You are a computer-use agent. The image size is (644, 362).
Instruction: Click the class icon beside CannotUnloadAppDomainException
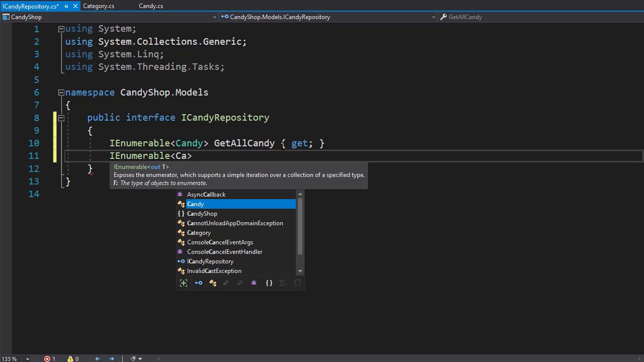(x=181, y=223)
